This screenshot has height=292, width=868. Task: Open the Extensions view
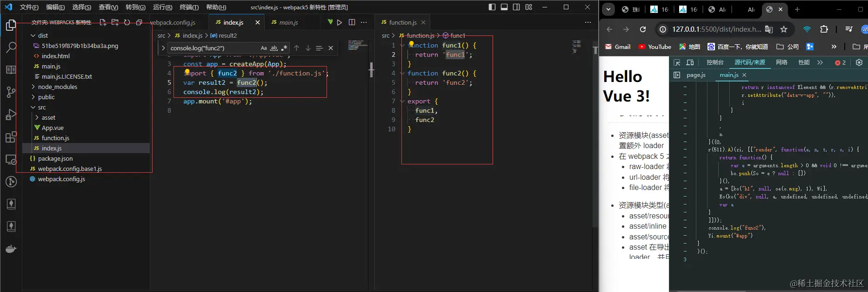coord(11,137)
